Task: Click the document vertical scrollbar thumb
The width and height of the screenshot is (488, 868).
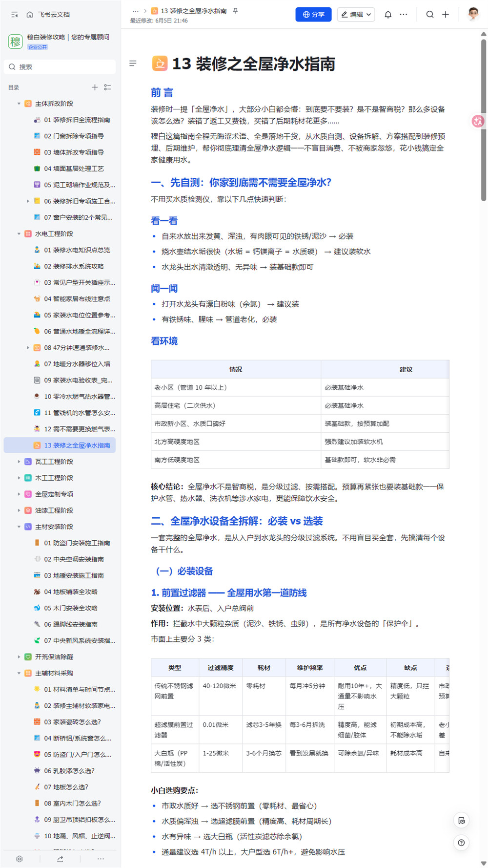Action: 484,120
